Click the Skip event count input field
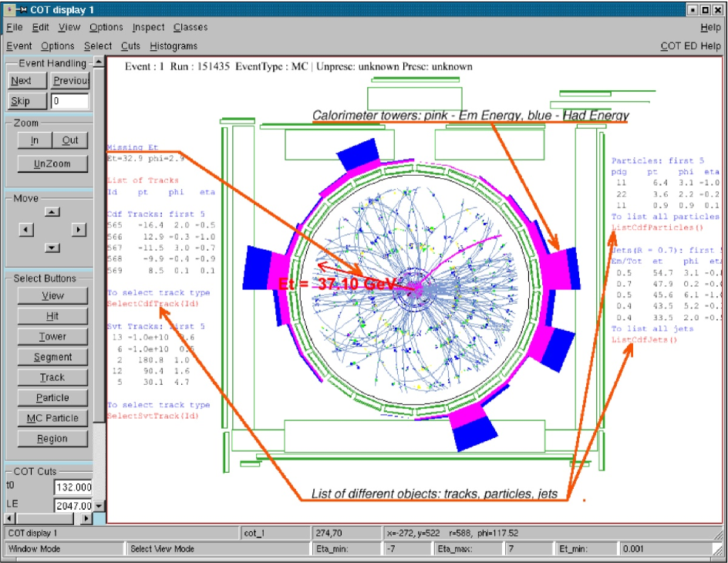 pyautogui.click(x=70, y=101)
